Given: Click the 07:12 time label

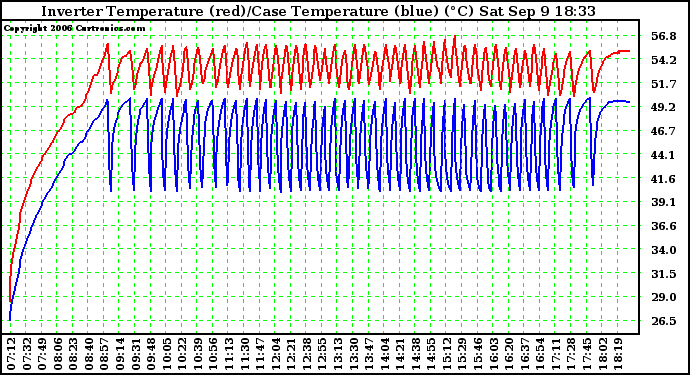Looking at the screenshot, I should (x=11, y=354).
